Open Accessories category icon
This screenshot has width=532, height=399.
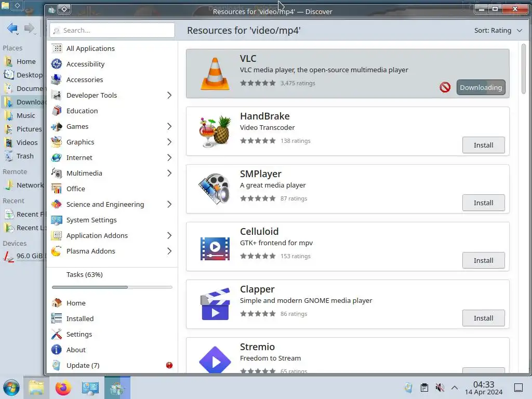tap(57, 79)
